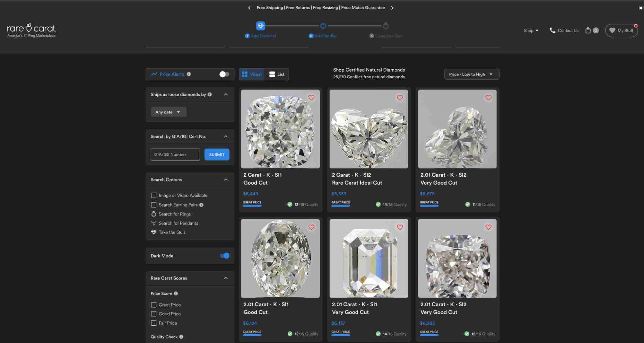Favorite the $5,449 2 Carat K SI1 diamond

pyautogui.click(x=311, y=98)
